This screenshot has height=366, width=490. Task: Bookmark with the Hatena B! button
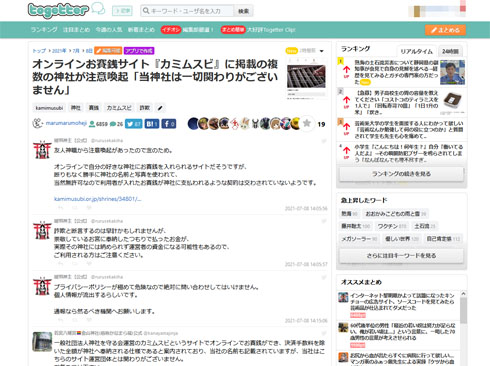152,124
